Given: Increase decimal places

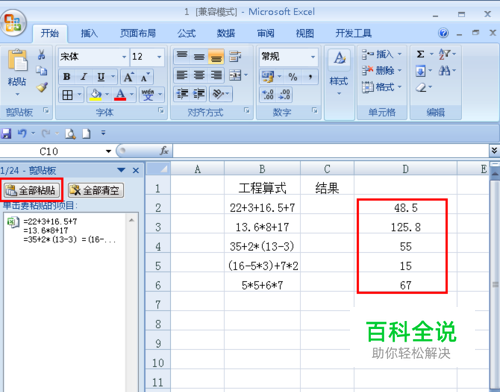Looking at the screenshot, I should pyautogui.click(x=268, y=95).
